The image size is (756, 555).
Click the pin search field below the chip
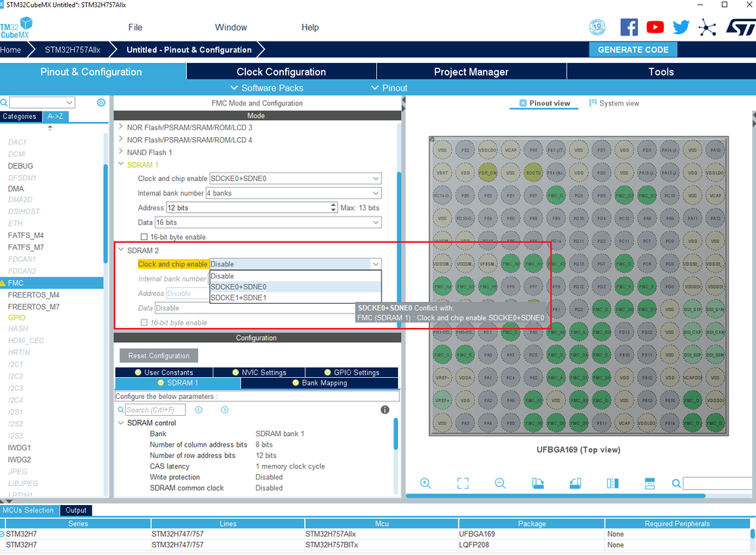(x=719, y=483)
